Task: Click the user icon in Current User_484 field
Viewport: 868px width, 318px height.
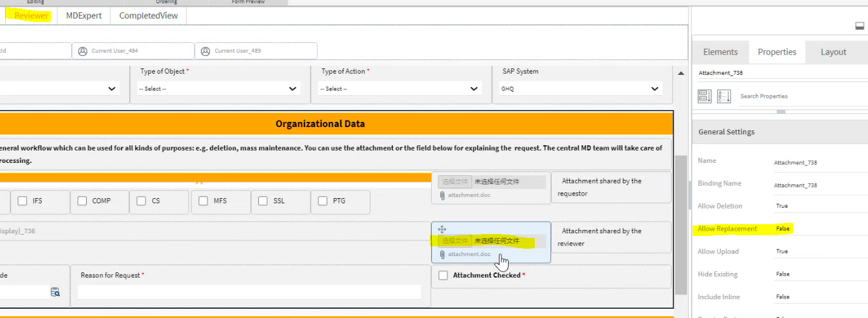Action: pos(83,51)
